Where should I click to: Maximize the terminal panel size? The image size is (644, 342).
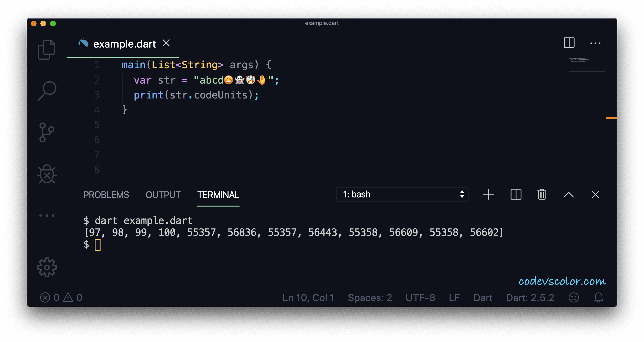point(569,195)
